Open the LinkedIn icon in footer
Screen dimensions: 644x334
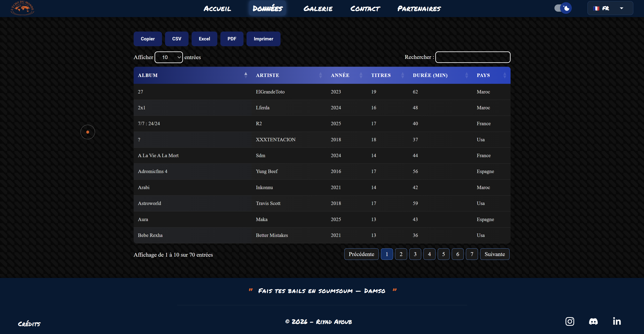click(616, 321)
